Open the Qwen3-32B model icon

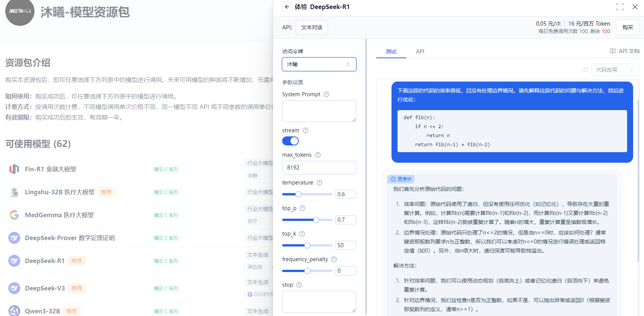[x=14, y=311]
